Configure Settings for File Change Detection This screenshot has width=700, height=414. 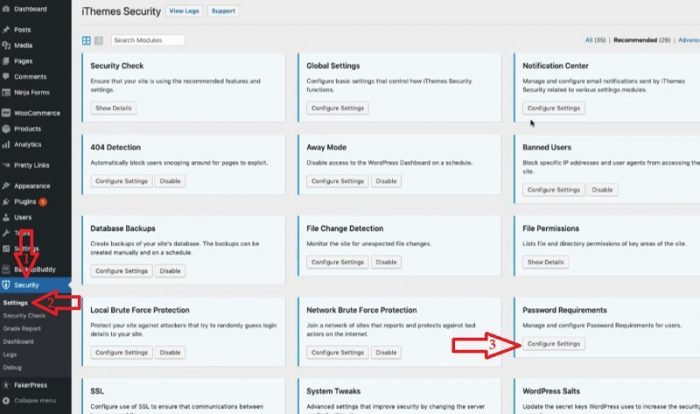[338, 262]
